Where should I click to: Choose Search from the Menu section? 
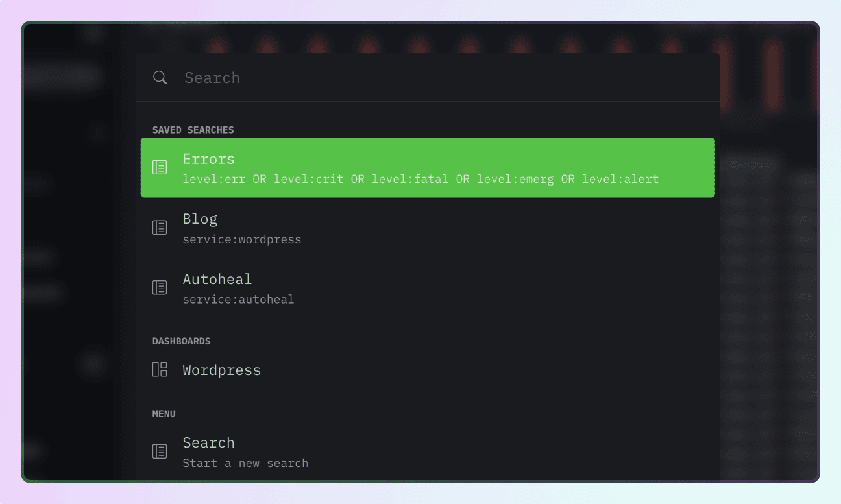[208, 443]
